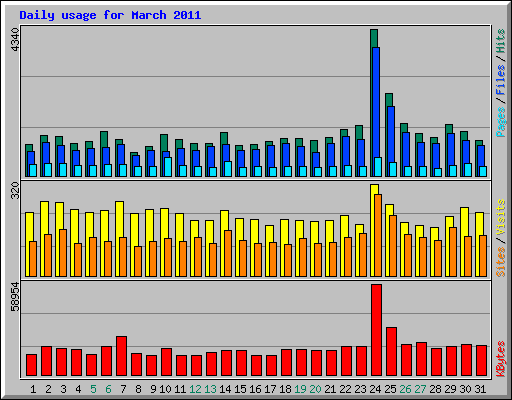Click green weekend day label 27
Image resolution: width=512 pixels, height=400 pixels.
420,389
